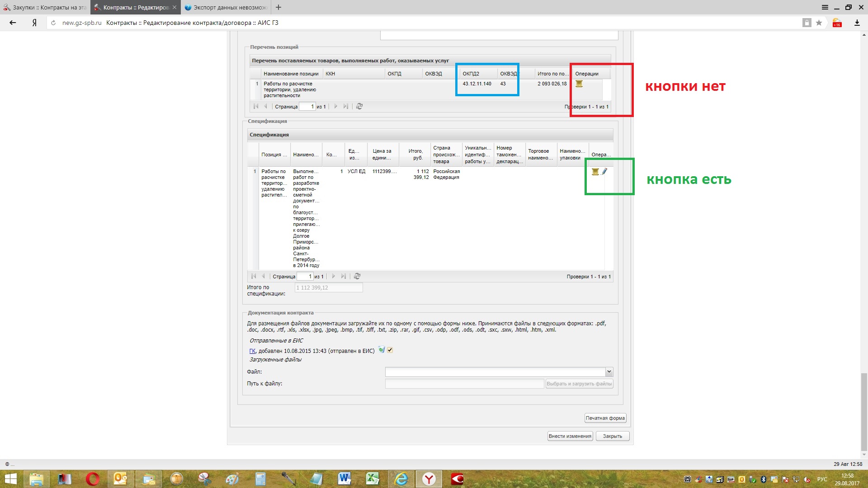This screenshot has width=868, height=488.
Task: Open the browser downloads icon
Action: [x=857, y=23]
